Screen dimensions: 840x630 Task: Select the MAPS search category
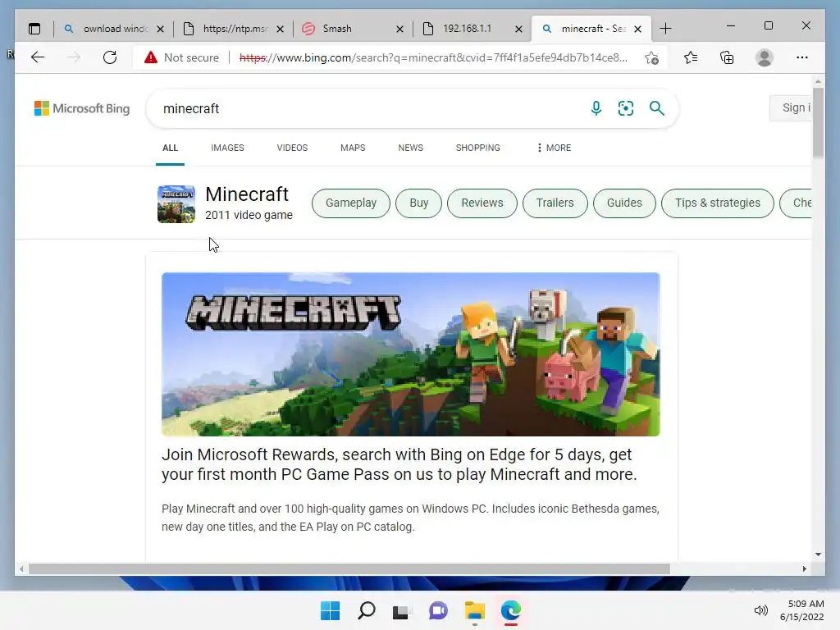click(353, 148)
